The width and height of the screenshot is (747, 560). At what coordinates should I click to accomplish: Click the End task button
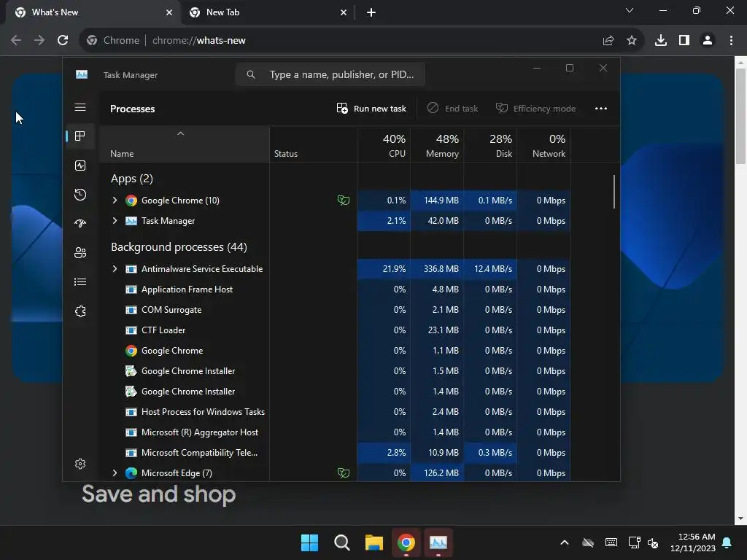[x=452, y=109]
